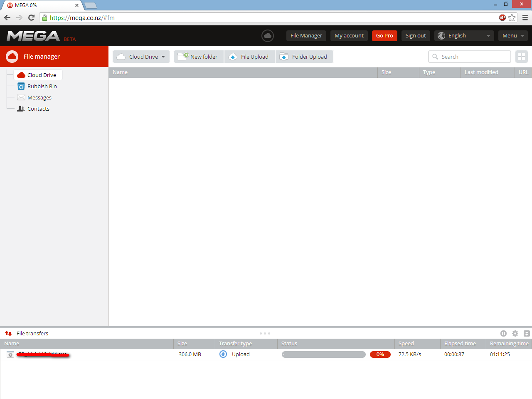The width and height of the screenshot is (532, 399).
Task: Click transfer panel resize dots handle
Action: [265, 333]
